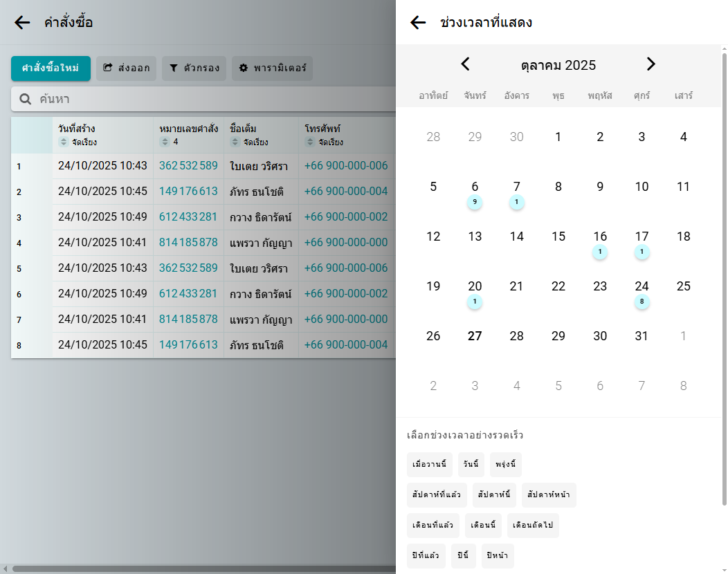
Task: Pick October 6 on the calendar
Action: pos(475,187)
